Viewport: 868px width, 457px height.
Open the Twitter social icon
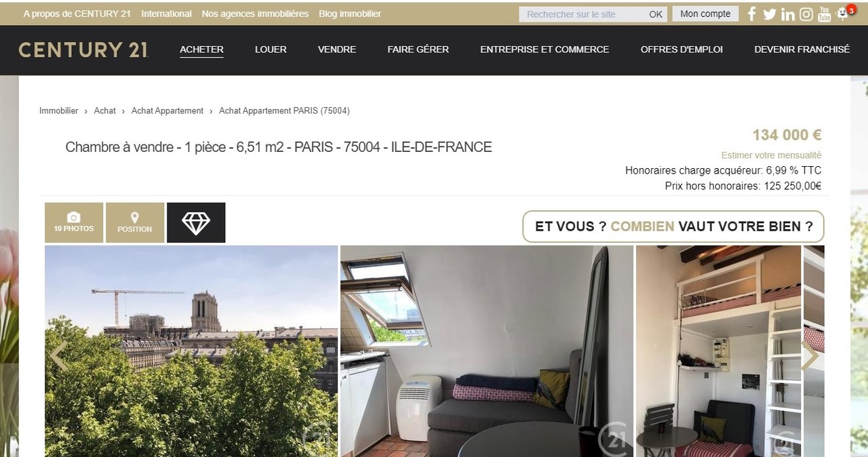769,14
